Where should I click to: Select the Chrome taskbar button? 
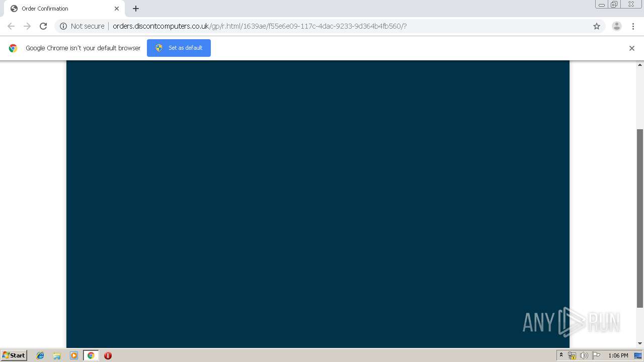91,355
